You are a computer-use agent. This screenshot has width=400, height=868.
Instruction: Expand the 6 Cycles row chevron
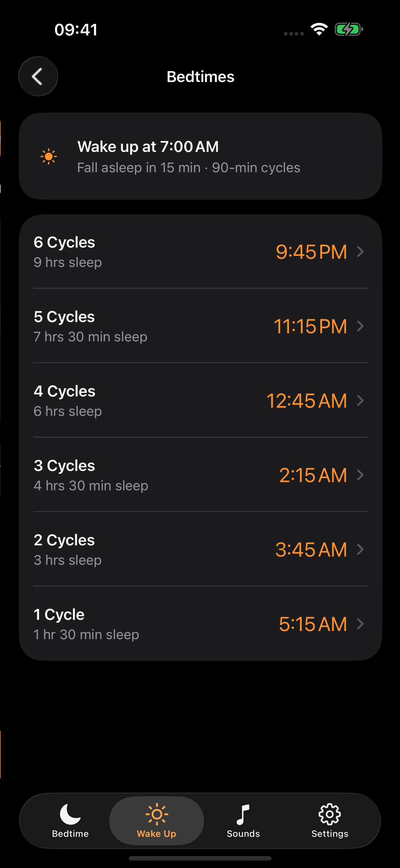coord(360,252)
